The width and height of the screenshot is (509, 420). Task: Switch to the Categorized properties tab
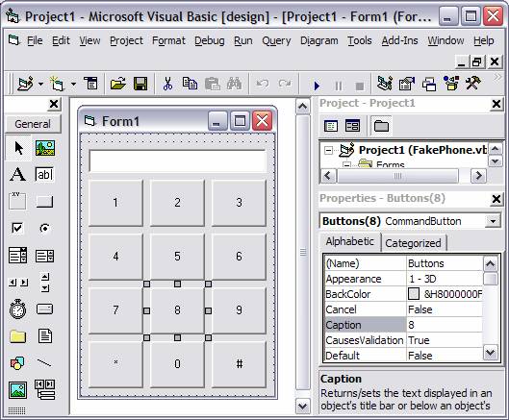413,243
